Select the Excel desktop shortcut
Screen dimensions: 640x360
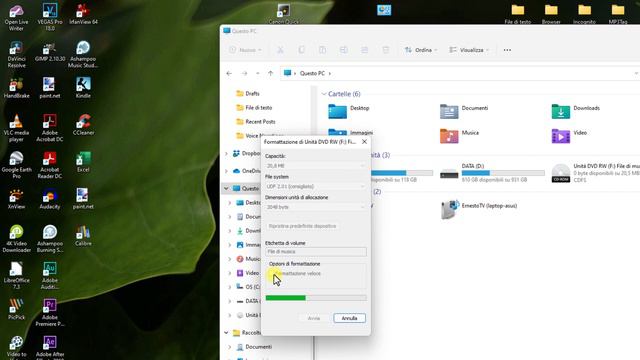pos(83,162)
